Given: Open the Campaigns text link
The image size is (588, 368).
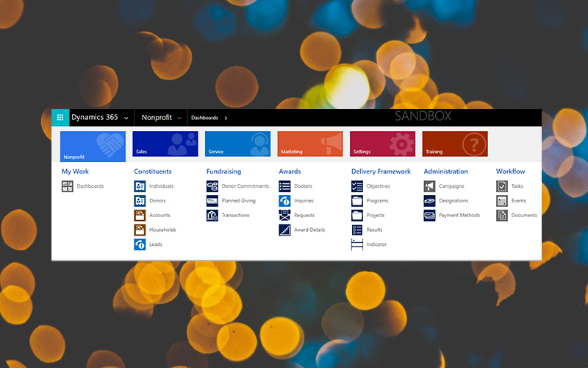Looking at the screenshot, I should (451, 186).
